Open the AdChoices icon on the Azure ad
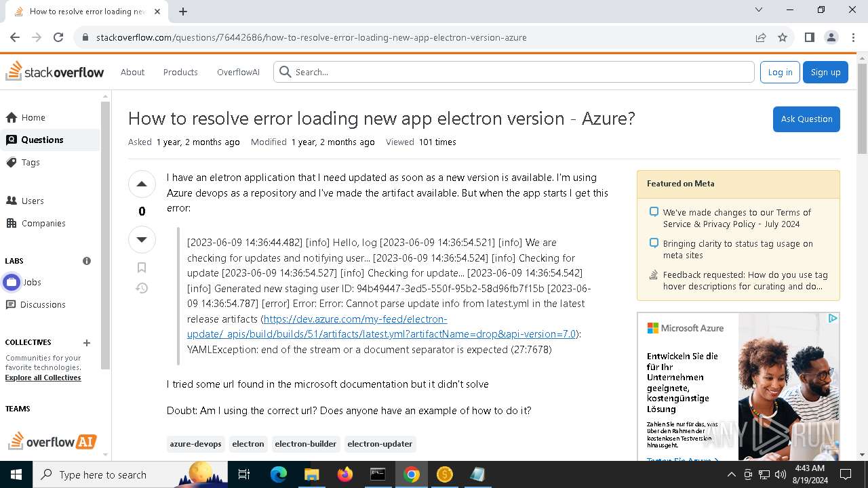 [x=833, y=318]
